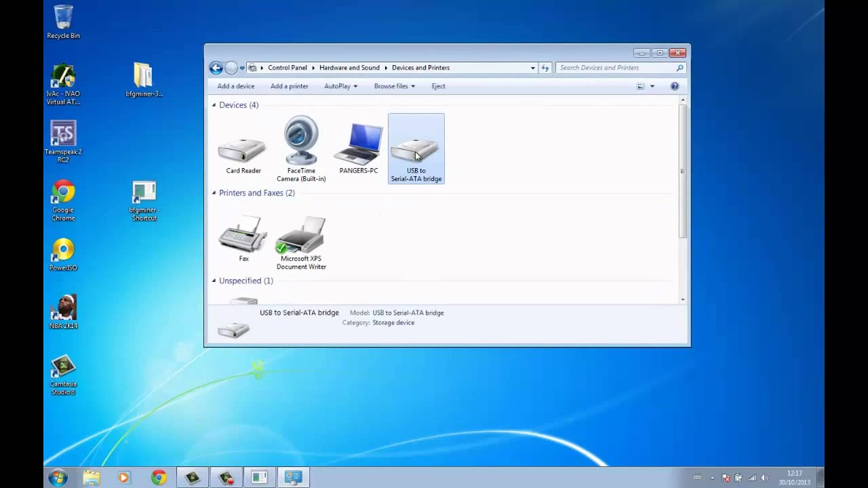Open address bar history dropdown arrow
Screen dimensions: 868x488
click(x=533, y=68)
